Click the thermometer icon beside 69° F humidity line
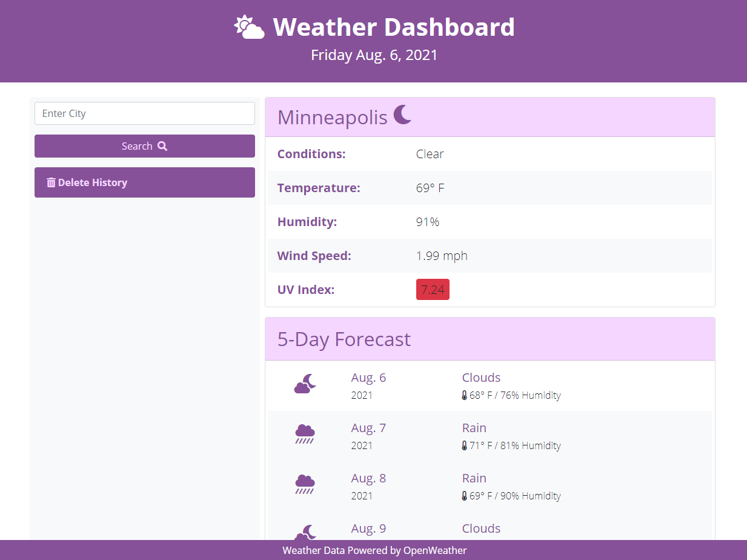Image resolution: width=747 pixels, height=560 pixels. coord(463,496)
